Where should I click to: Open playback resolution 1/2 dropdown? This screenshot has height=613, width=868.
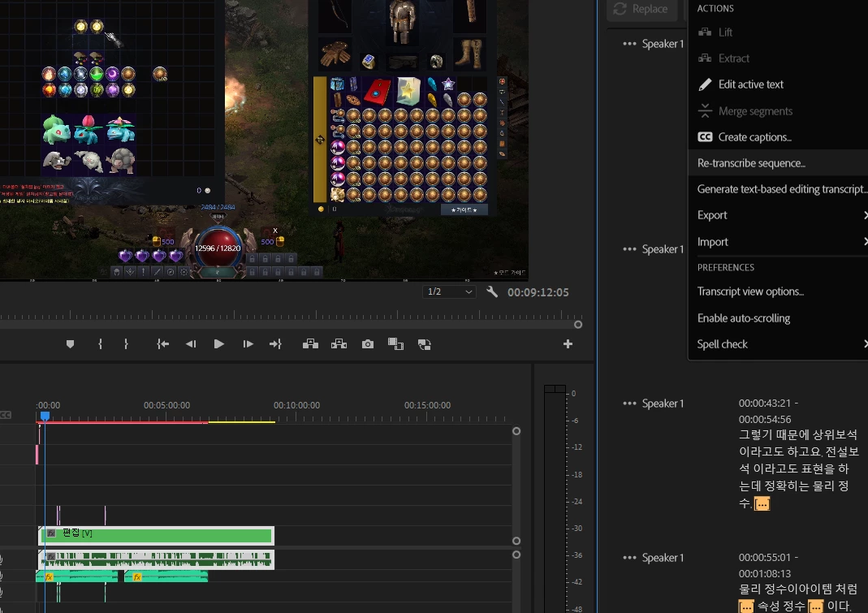pyautogui.click(x=449, y=291)
